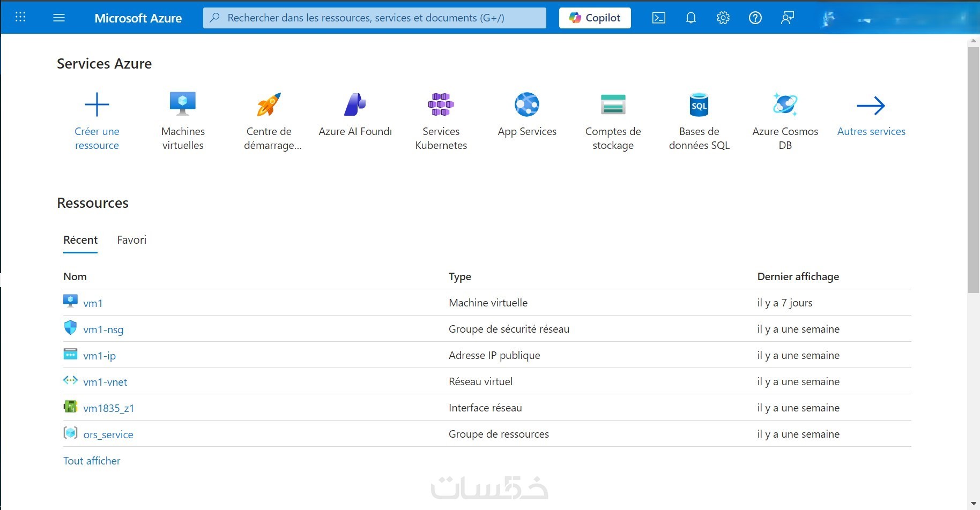
Task: Click the Nom column header
Action: pyautogui.click(x=75, y=276)
